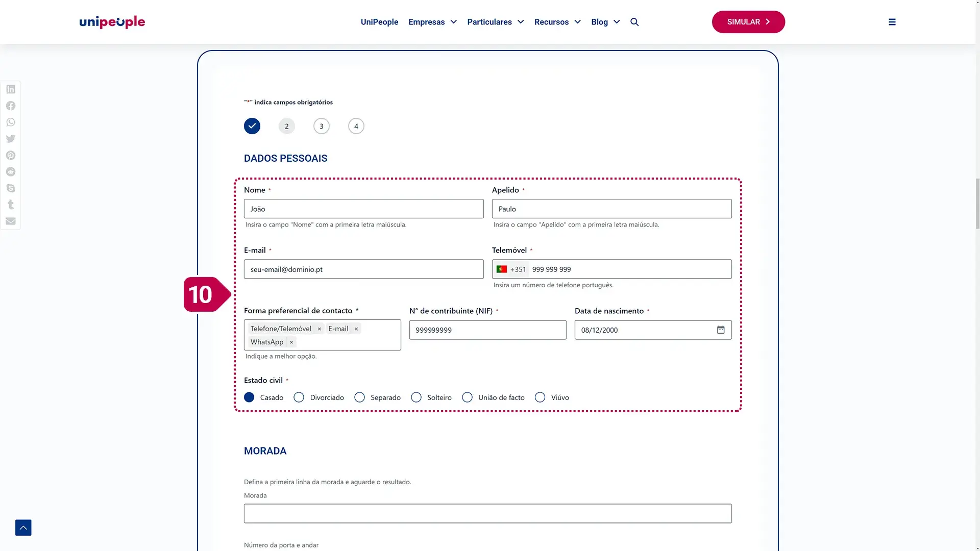Share page via WhatsApp sidebar icon
980x551 pixels.
(11, 122)
